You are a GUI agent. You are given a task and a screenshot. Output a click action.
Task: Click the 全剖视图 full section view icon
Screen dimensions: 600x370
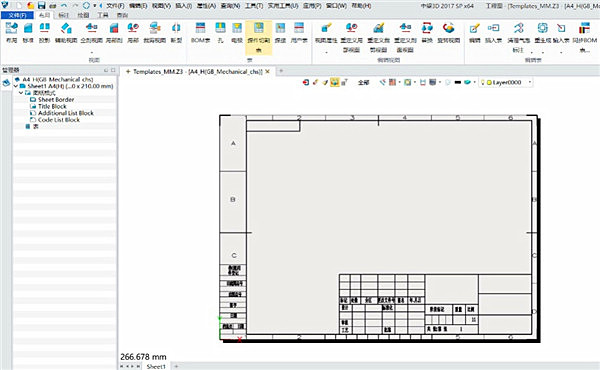click(x=91, y=32)
